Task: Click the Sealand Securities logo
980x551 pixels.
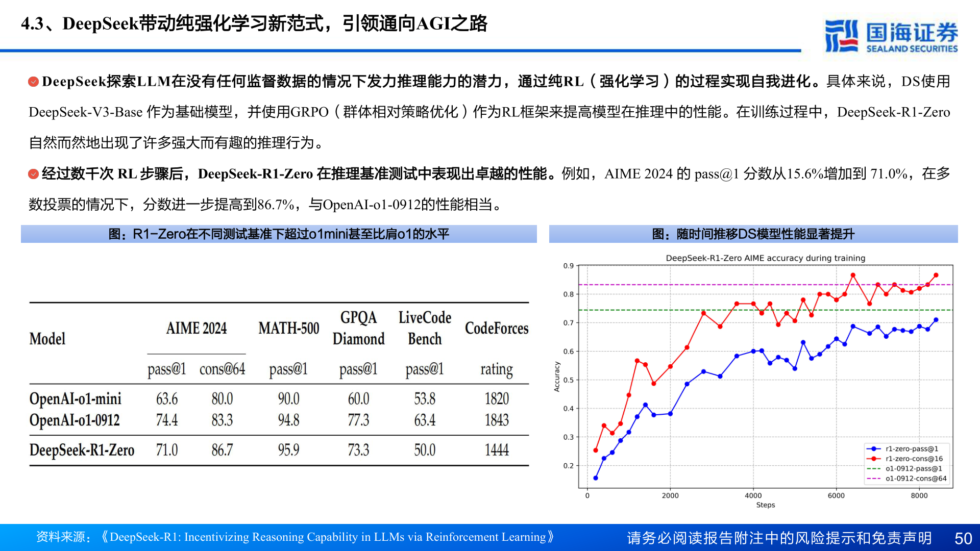Action: [x=891, y=36]
